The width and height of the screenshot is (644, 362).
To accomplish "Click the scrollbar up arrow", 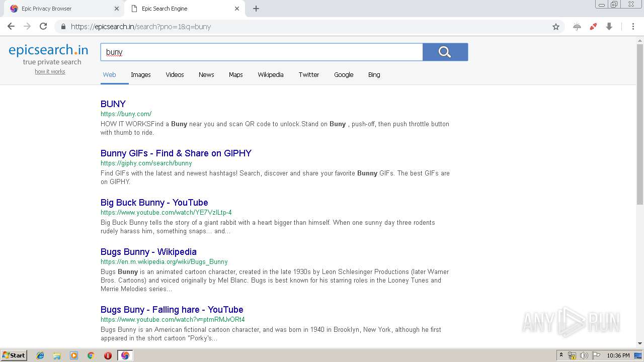I will pyautogui.click(x=640, y=40).
